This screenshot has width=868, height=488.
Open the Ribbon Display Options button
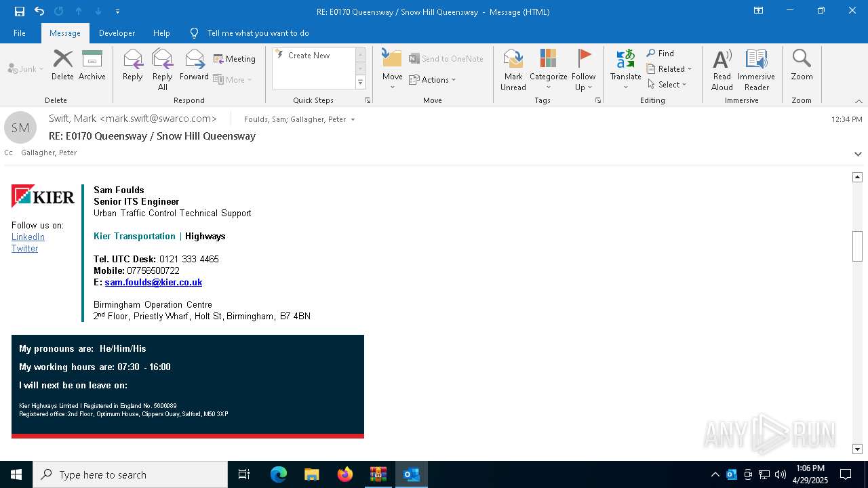758,11
